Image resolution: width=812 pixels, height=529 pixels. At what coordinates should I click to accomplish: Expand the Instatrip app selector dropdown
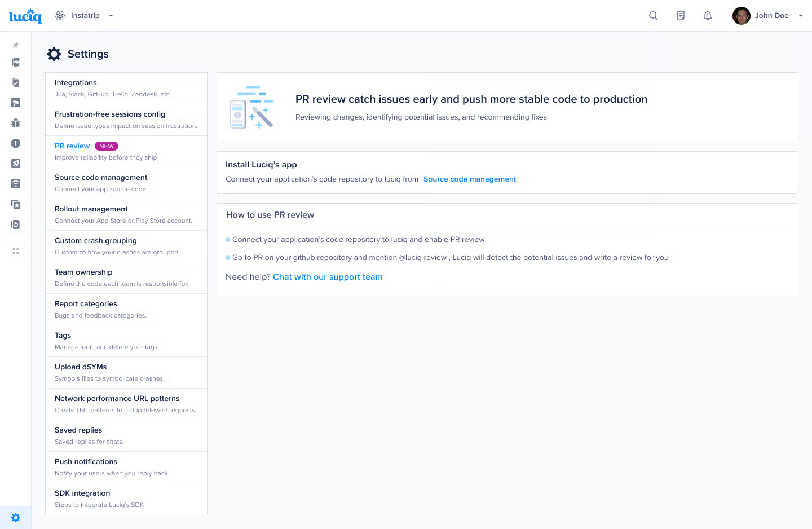[x=111, y=16]
